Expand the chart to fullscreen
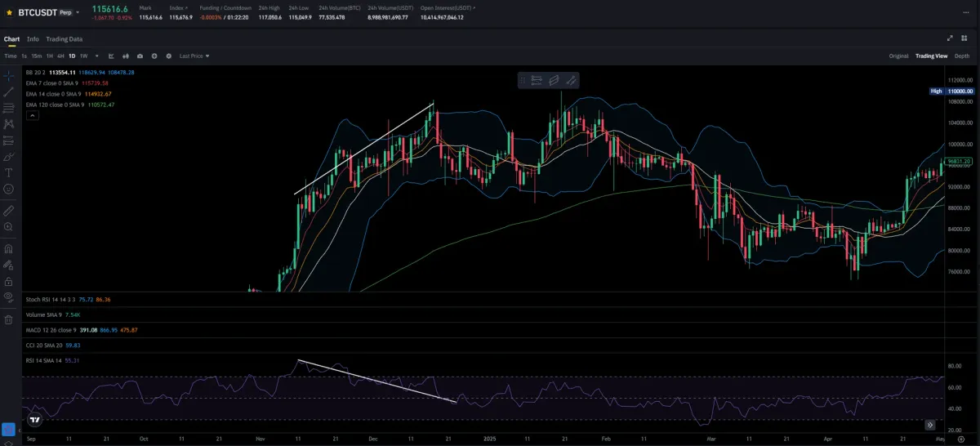 (950, 38)
